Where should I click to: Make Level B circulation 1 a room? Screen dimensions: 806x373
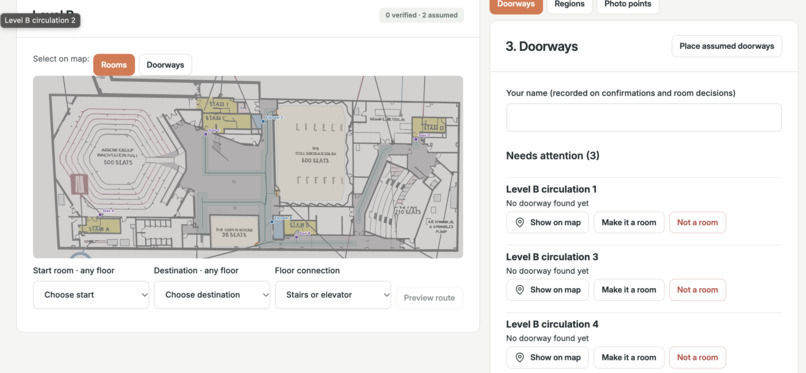[629, 222]
